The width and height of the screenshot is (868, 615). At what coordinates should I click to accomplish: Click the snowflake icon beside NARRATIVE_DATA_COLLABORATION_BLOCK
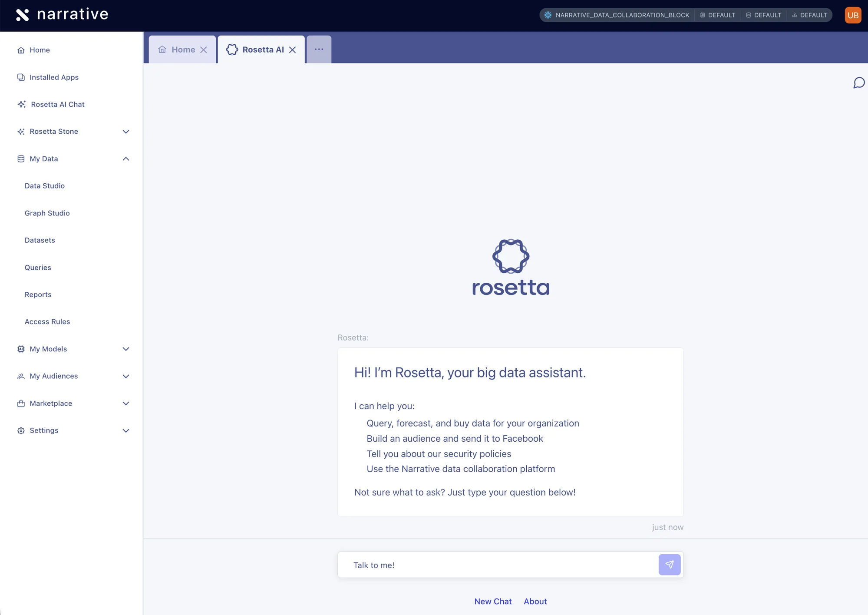(548, 15)
